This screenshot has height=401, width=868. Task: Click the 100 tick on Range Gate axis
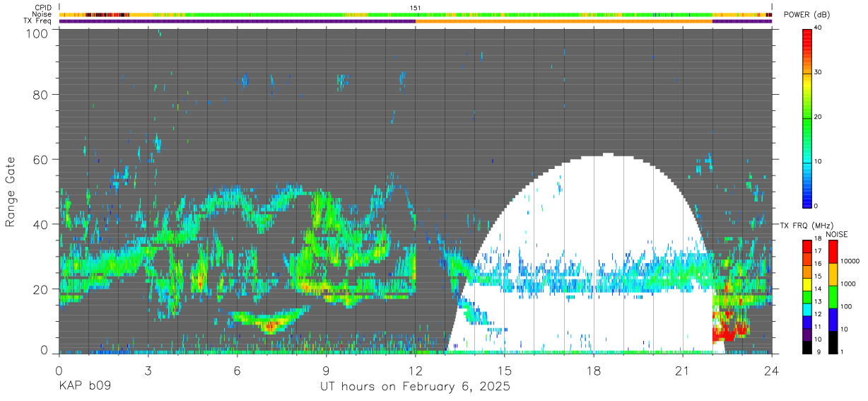(37, 33)
